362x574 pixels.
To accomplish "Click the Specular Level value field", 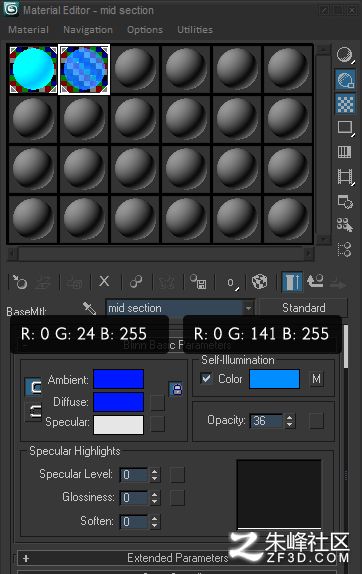I will tap(134, 475).
